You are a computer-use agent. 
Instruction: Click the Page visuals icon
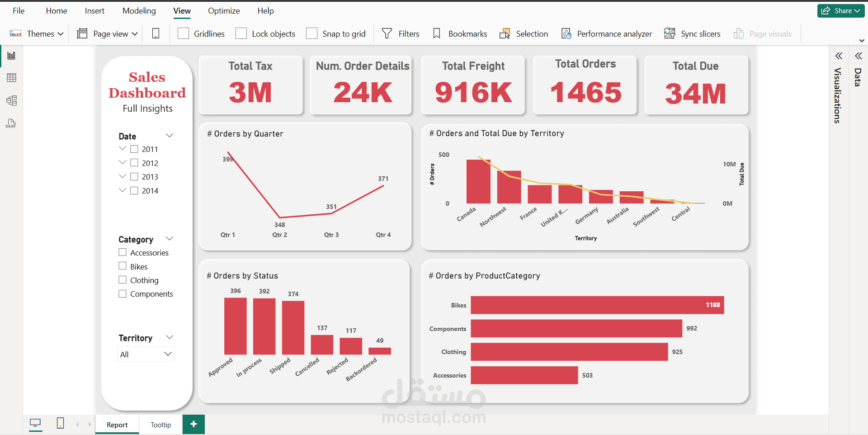(x=739, y=33)
